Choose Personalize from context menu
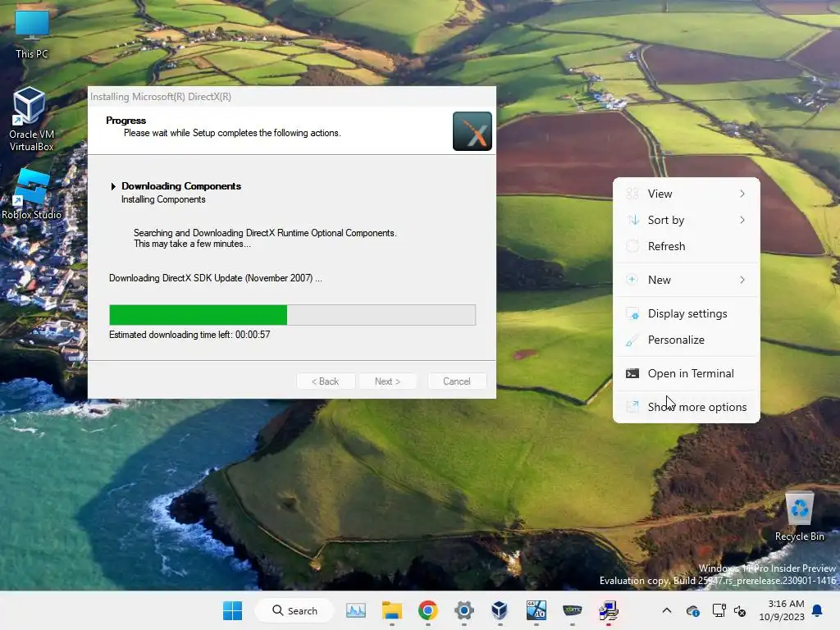Viewport: 840px width, 630px height. pos(687,340)
